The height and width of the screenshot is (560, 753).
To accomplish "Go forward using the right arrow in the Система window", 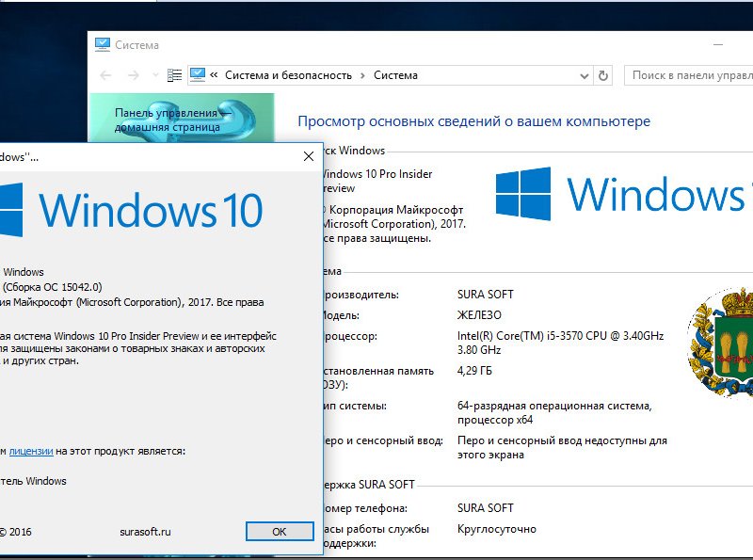I will (x=134, y=75).
